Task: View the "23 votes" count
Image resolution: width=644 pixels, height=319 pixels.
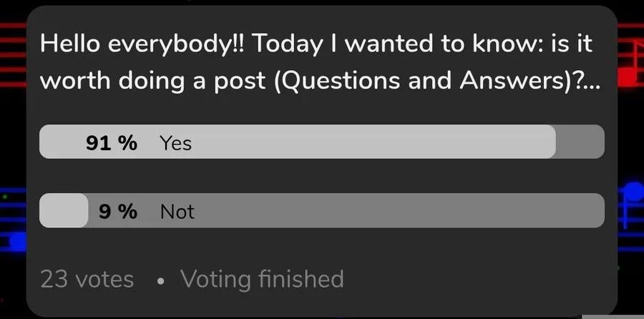Action: [x=87, y=279]
